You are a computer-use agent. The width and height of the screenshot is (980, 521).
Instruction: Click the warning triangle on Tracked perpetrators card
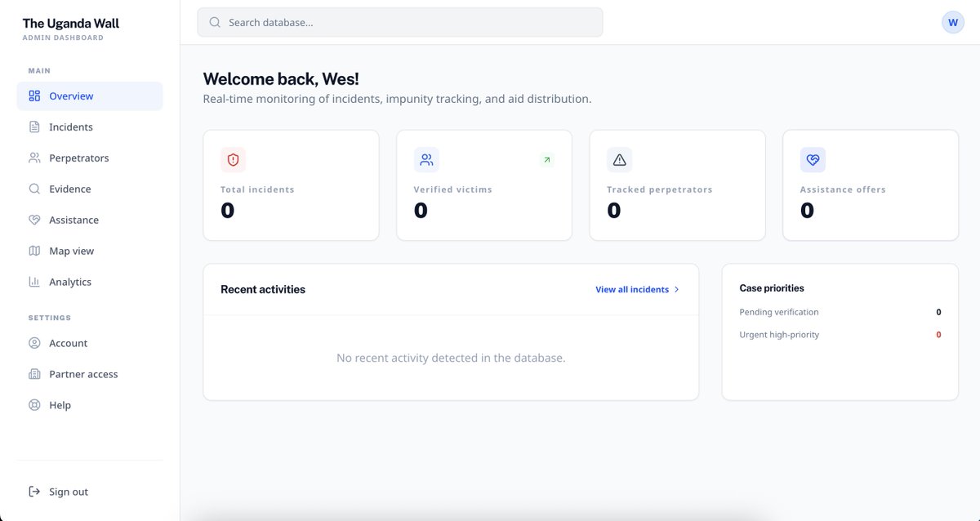[619, 159]
